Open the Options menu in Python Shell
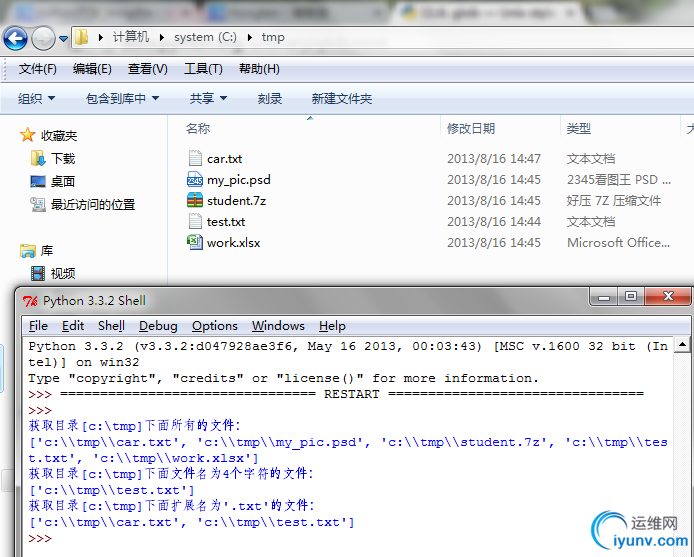The image size is (694, 557). point(215,326)
